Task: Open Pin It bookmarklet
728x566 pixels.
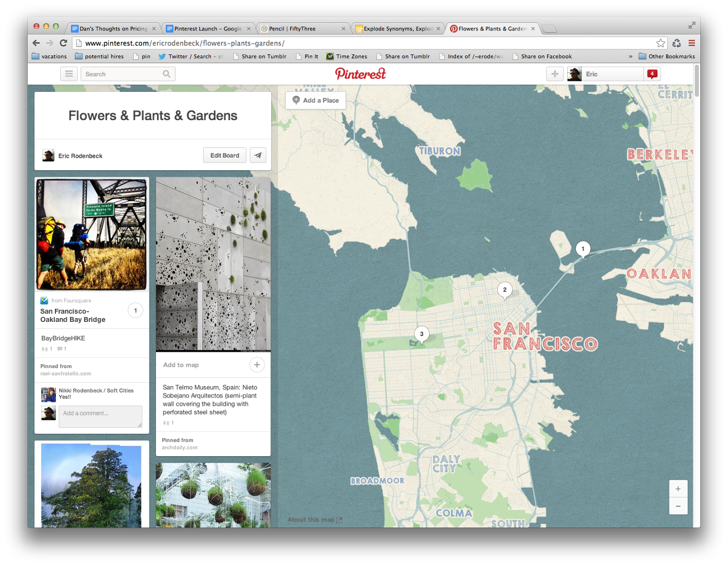Action: tap(307, 57)
